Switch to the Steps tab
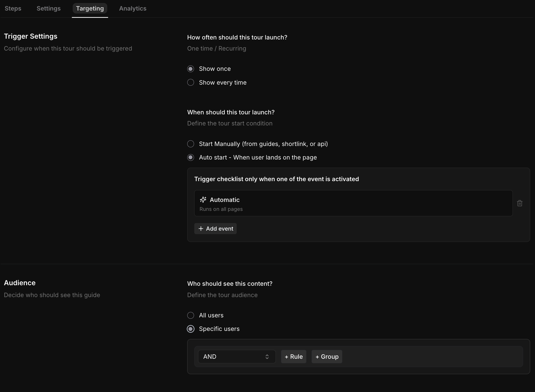This screenshot has width=535, height=392. click(13, 8)
